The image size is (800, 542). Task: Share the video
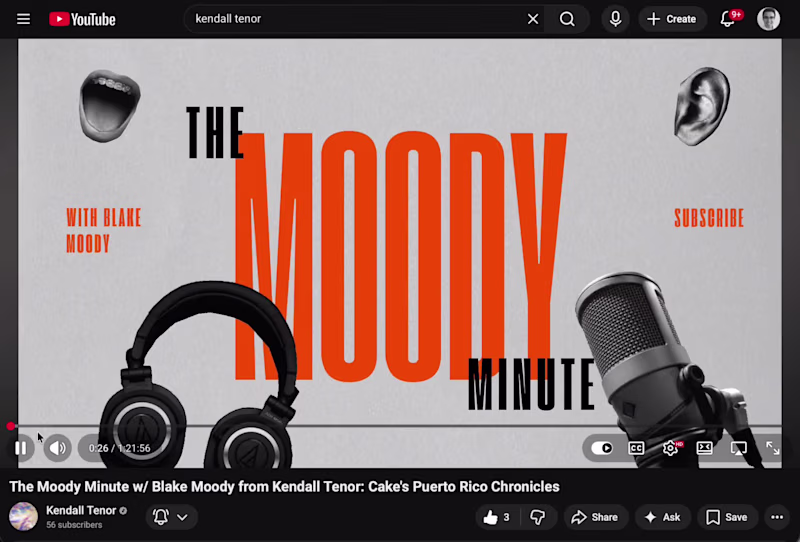(x=595, y=517)
